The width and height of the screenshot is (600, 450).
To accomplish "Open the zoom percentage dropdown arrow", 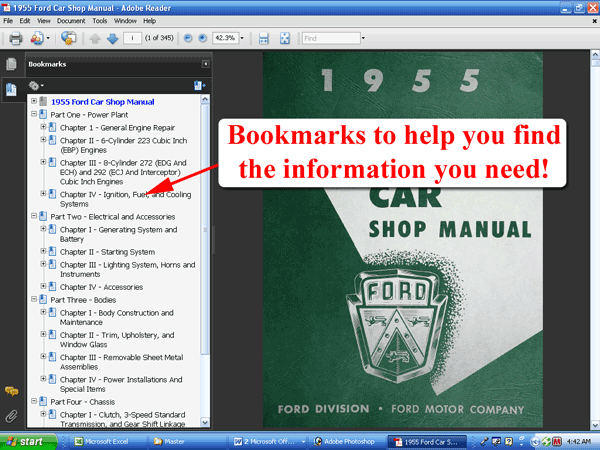I will tap(242, 38).
